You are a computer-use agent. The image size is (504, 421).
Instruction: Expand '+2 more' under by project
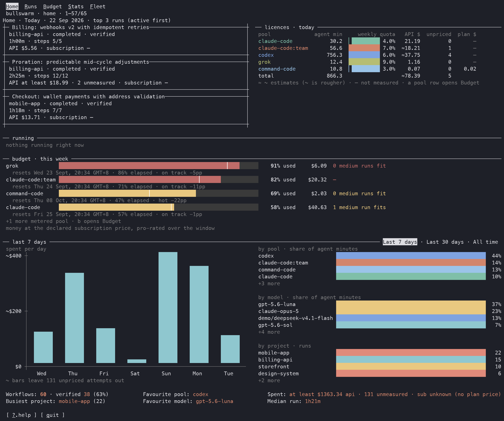click(269, 380)
